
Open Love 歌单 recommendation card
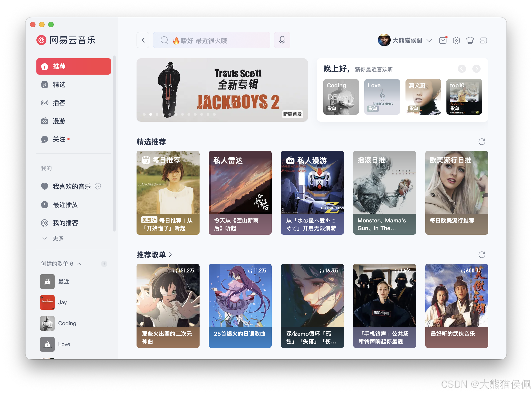pyautogui.click(x=382, y=97)
